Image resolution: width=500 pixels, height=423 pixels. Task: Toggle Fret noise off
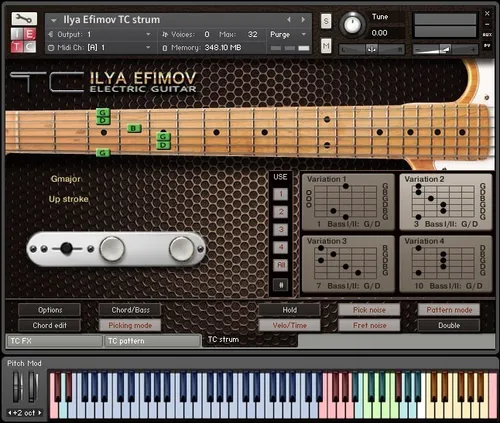[x=369, y=325]
